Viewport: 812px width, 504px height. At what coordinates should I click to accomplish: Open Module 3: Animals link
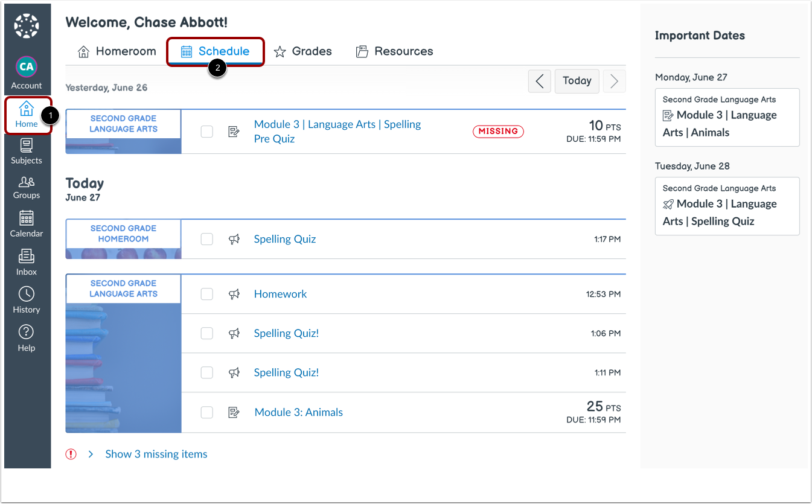[299, 412]
